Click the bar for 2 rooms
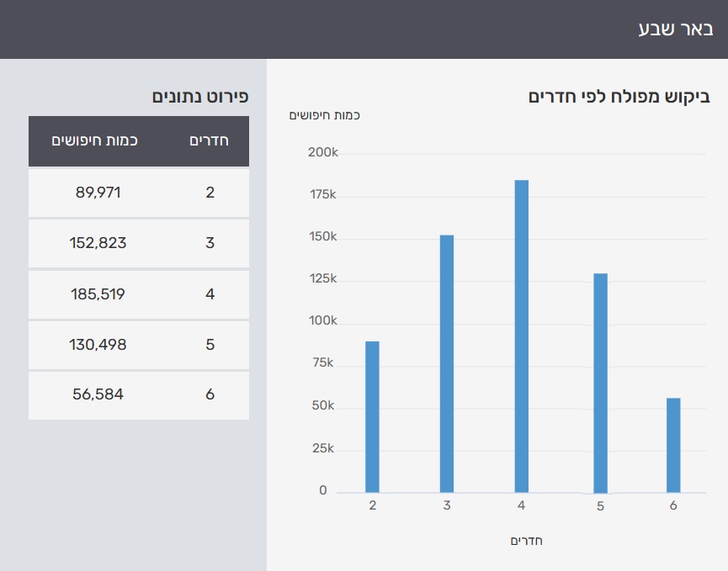 (x=372, y=416)
